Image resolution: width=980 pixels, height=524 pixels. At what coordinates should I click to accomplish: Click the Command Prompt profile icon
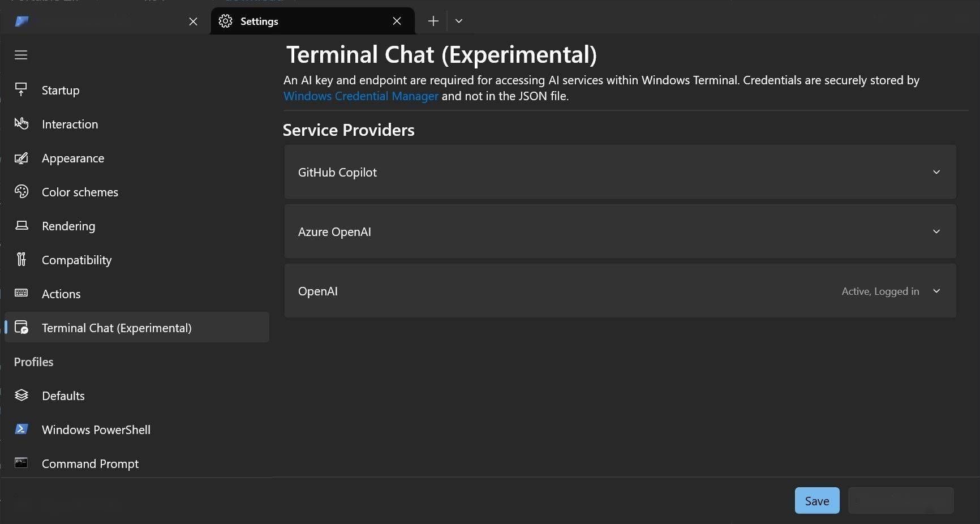coord(21,463)
